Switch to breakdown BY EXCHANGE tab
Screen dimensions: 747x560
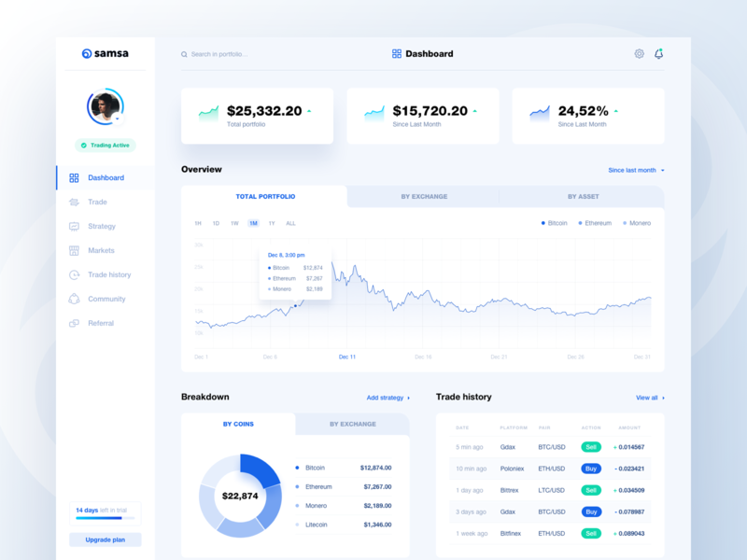353,424
